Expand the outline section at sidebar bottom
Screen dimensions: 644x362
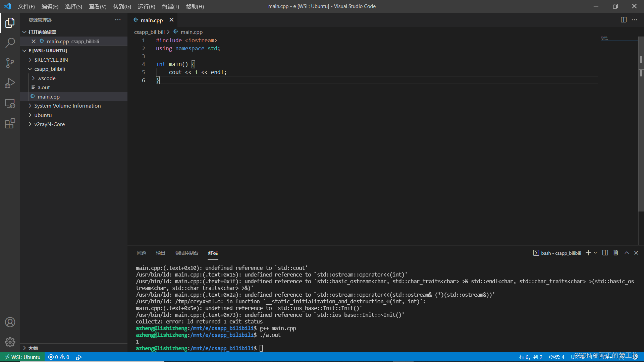tap(33, 348)
